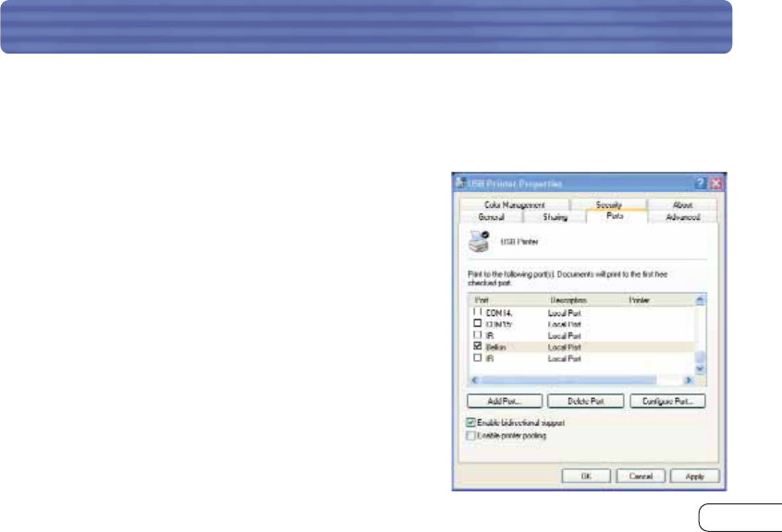Switch to the Advanced tab

click(x=683, y=217)
